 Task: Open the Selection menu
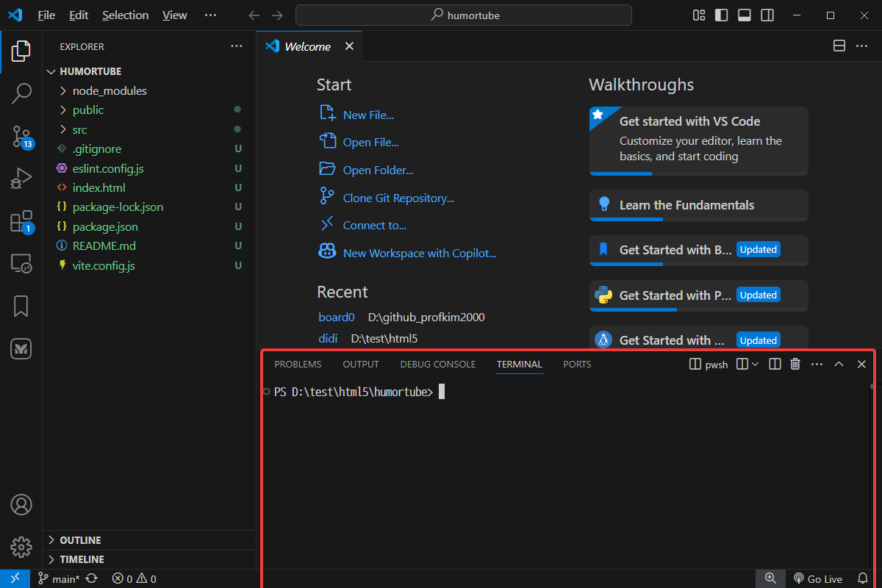125,15
